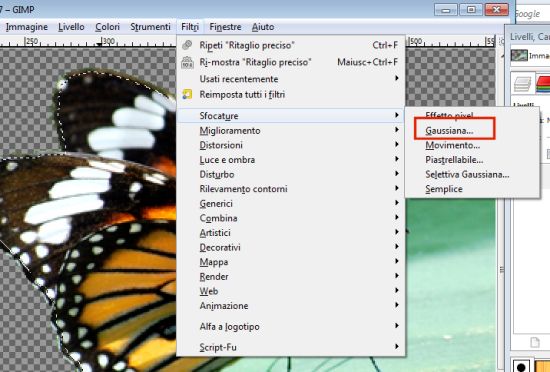Choose Selettiva Gaussiana... blur filter
Screen dimensions: 550x372
(x=472, y=174)
